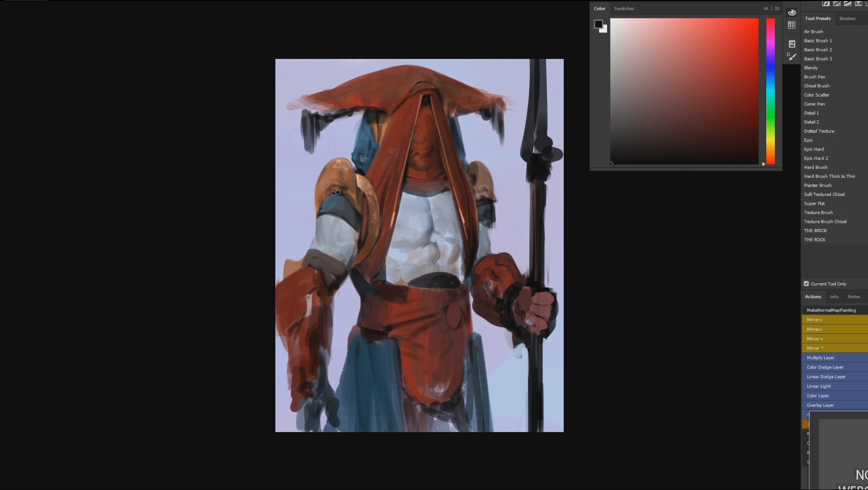Click the foreground color swatch

[598, 24]
